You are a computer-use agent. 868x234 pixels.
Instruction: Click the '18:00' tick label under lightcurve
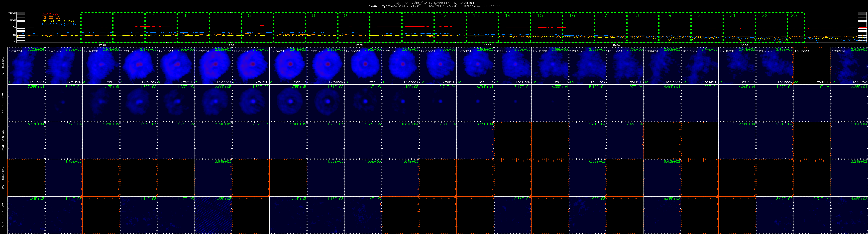[x=488, y=45]
